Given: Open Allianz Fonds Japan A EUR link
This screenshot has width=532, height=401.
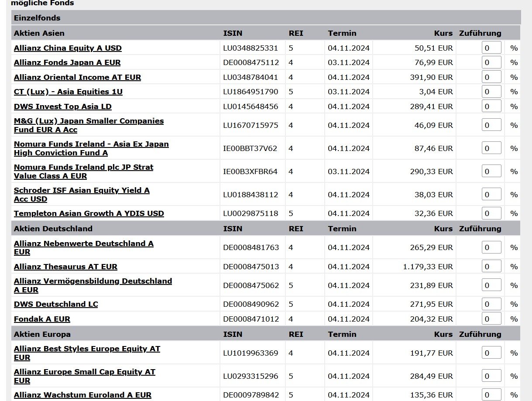Looking at the screenshot, I should point(67,62).
